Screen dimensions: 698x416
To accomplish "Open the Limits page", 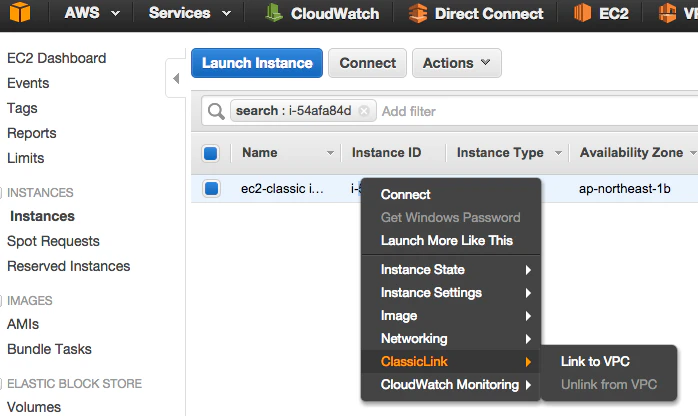I will (x=25, y=158).
